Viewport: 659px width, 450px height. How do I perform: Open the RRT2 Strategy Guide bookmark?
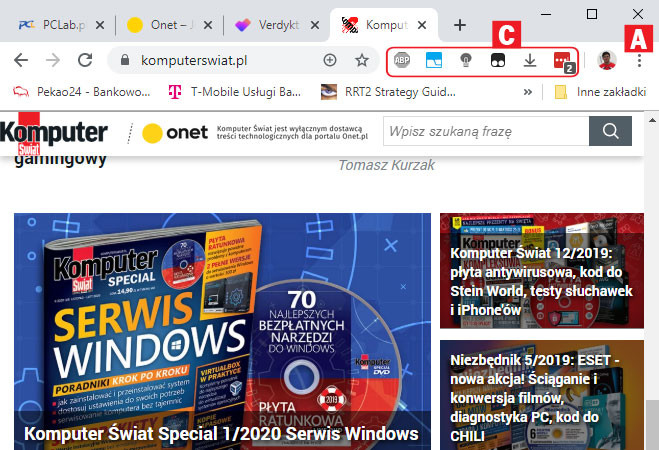[x=388, y=92]
